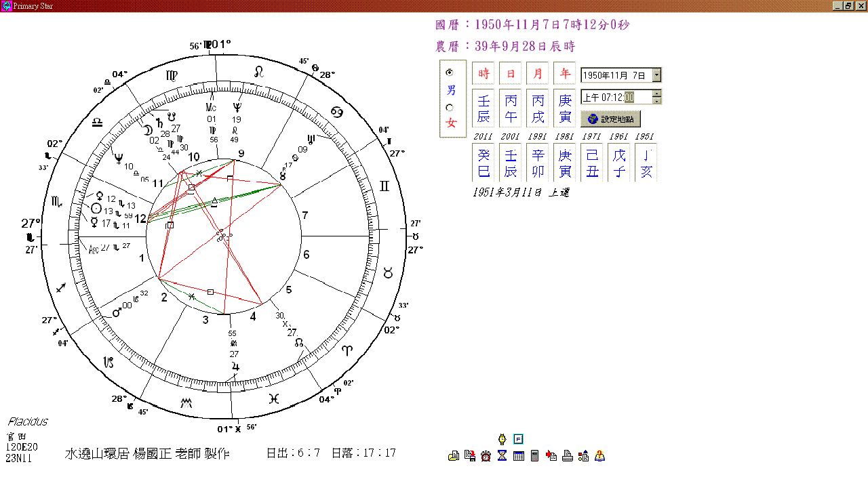
Task: Click the 年 year pillar label
Action: pos(565,73)
